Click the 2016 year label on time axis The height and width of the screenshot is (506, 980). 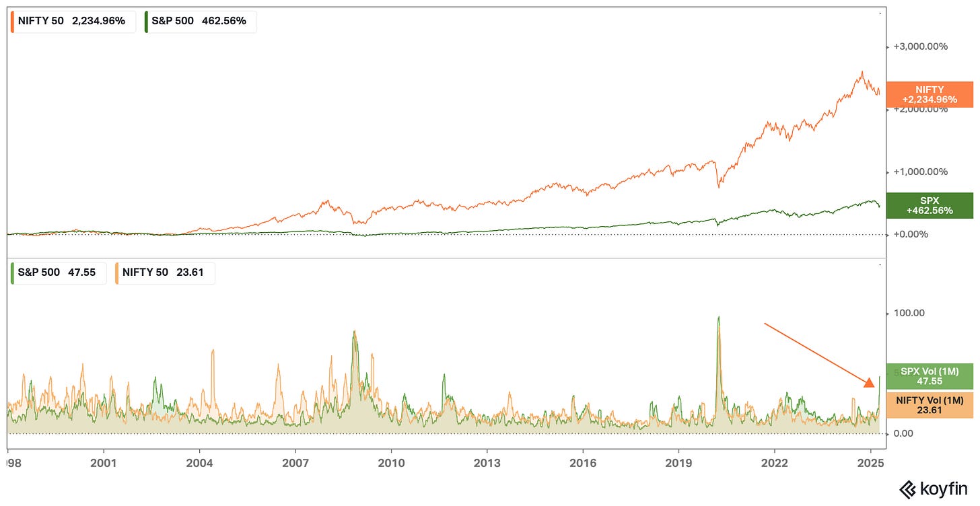(x=583, y=463)
